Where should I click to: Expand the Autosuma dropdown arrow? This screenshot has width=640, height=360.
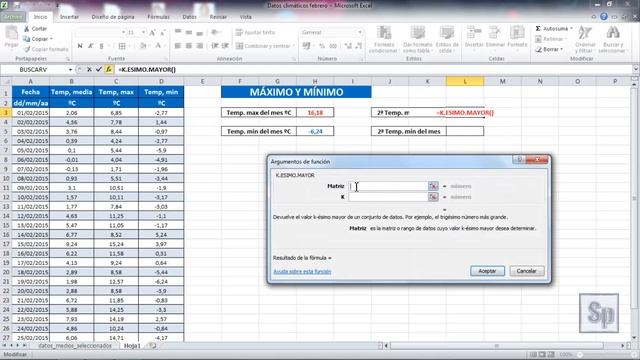tap(571, 29)
